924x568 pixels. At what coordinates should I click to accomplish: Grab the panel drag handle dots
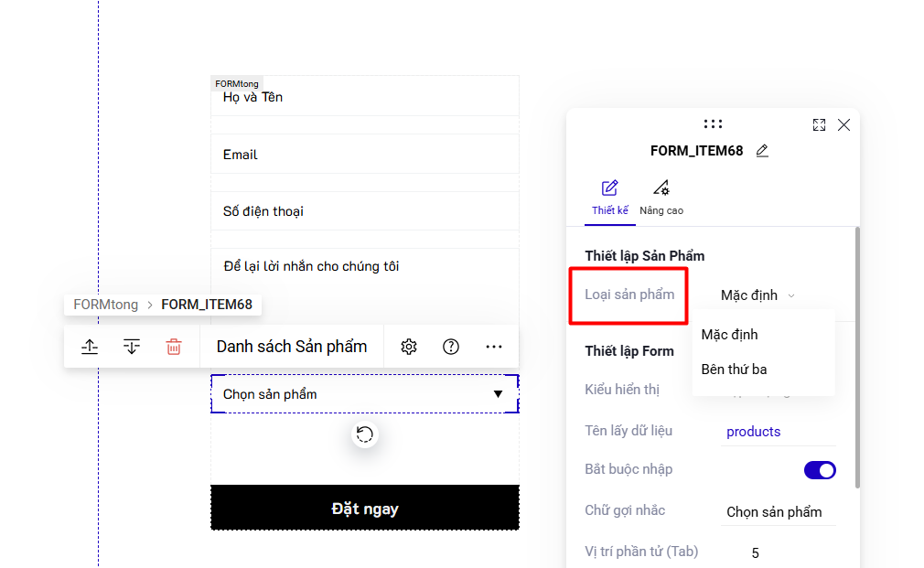(x=713, y=123)
